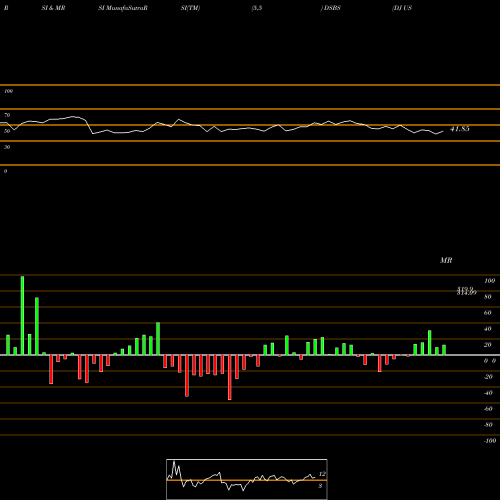The image size is (500, 500).
Task: Click the last green bar of MR histogram
Action: tap(444, 350)
